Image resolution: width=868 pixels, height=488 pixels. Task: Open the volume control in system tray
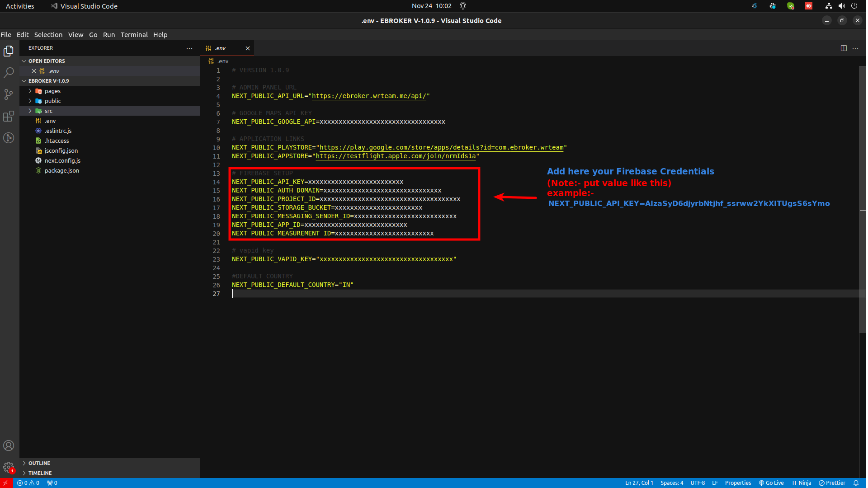click(x=841, y=6)
